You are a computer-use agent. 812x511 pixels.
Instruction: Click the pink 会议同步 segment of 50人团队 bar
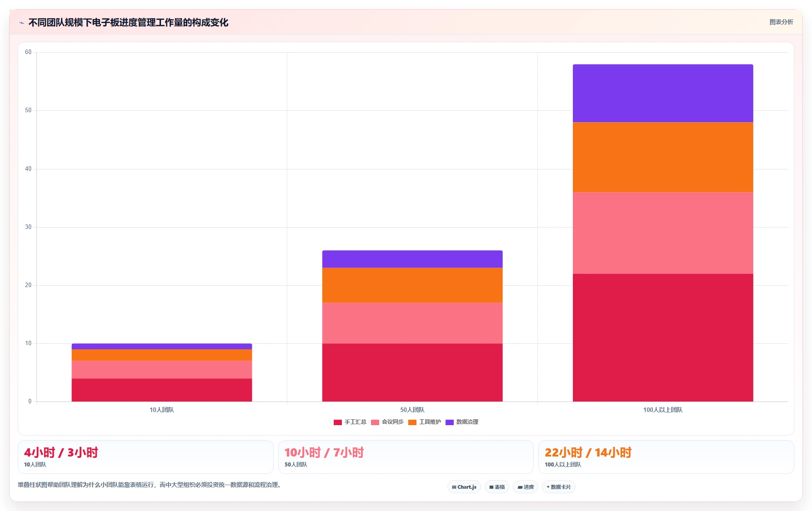tap(412, 323)
